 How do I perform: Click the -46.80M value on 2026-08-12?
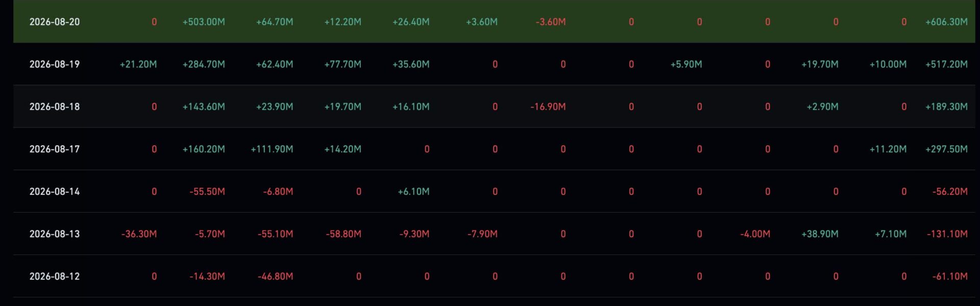[276, 276]
